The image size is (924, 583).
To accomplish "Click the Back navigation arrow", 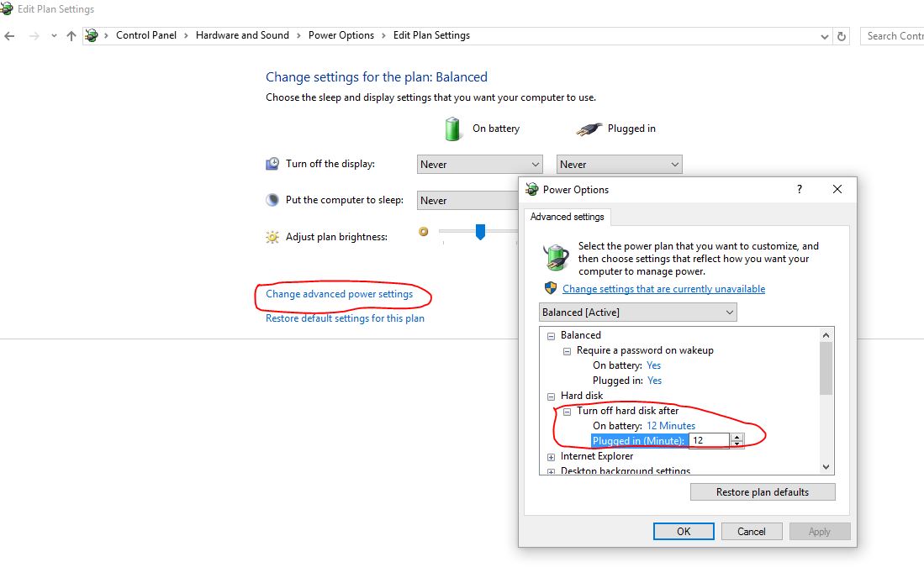I will click(9, 36).
